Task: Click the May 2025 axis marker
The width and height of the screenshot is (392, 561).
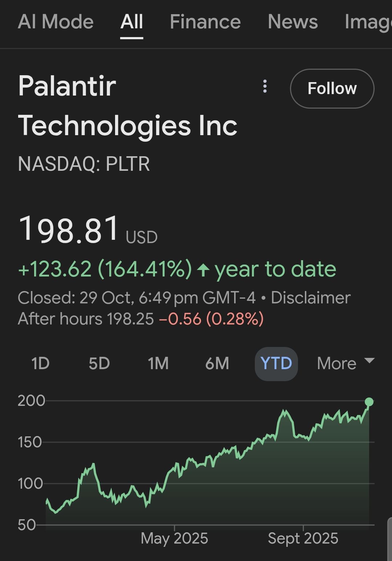Action: click(174, 538)
